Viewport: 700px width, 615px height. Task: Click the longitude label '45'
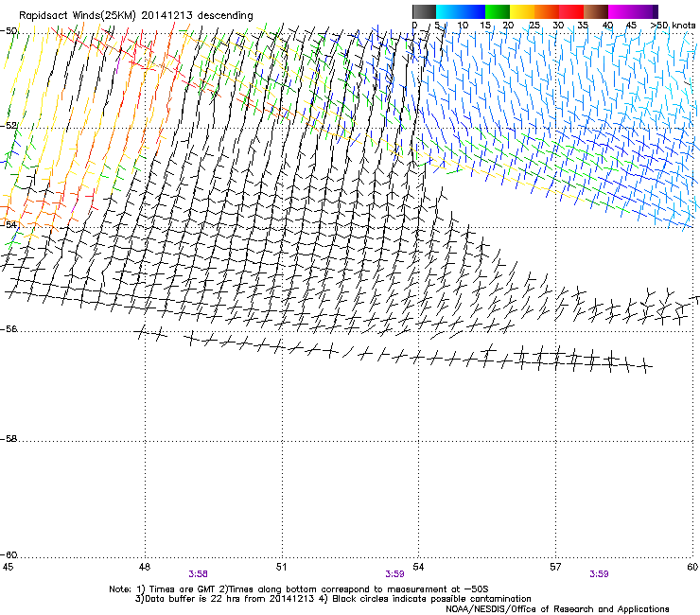pos(8,567)
